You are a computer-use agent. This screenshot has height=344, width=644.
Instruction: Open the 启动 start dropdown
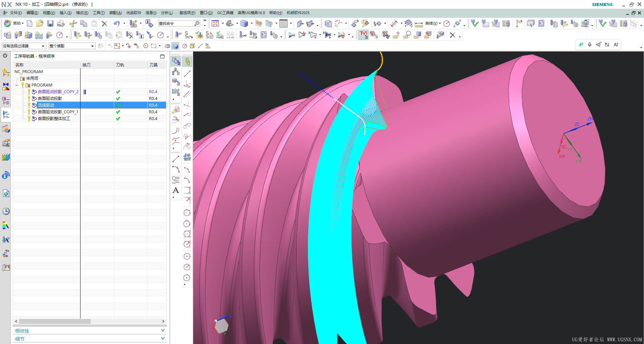coord(14,23)
